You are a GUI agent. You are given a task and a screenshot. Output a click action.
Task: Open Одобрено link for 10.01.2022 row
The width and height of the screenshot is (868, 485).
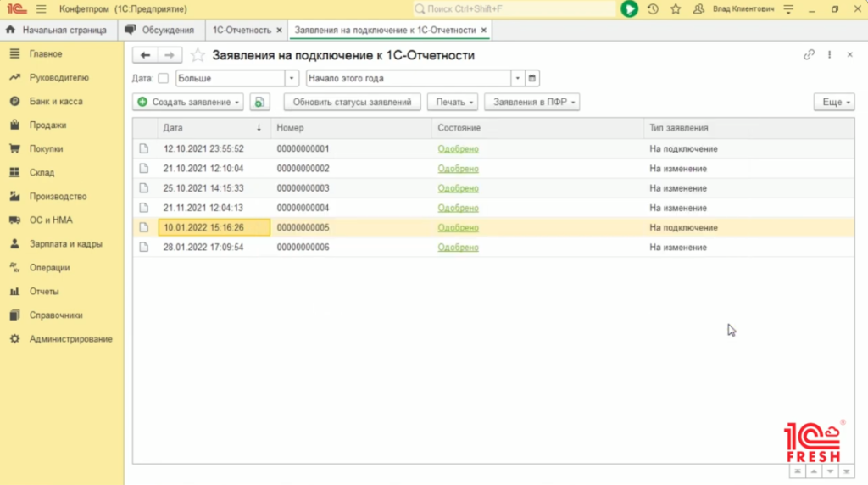click(458, 227)
